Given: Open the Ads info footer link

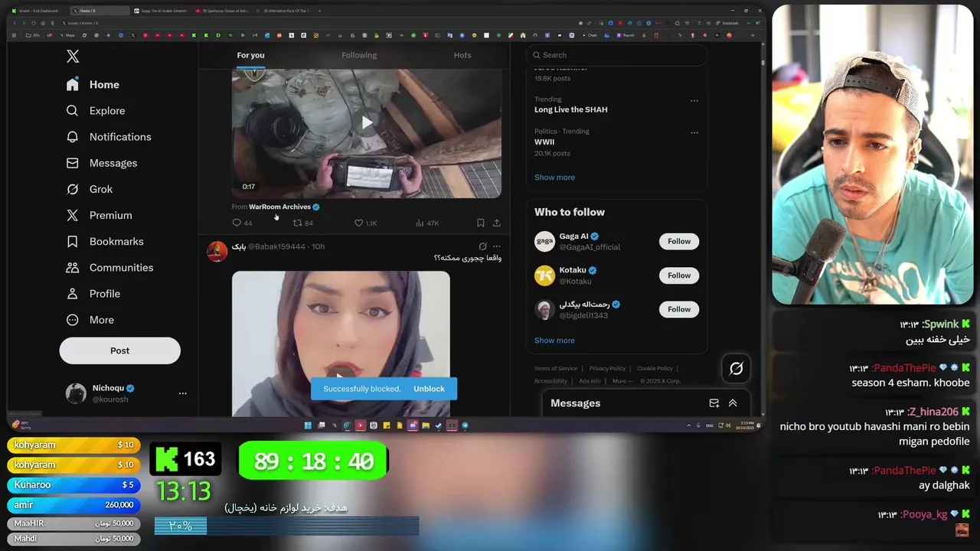Looking at the screenshot, I should [x=590, y=381].
